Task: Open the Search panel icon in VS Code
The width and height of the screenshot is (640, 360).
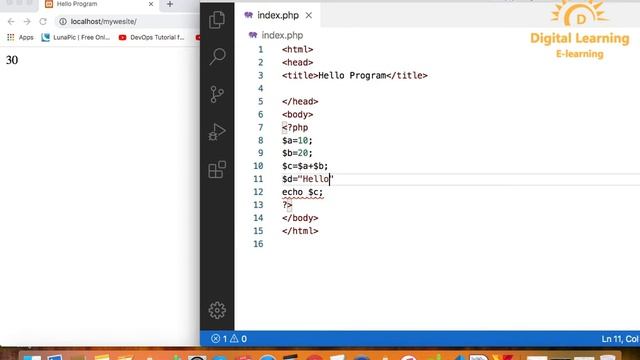Action: pos(217,56)
